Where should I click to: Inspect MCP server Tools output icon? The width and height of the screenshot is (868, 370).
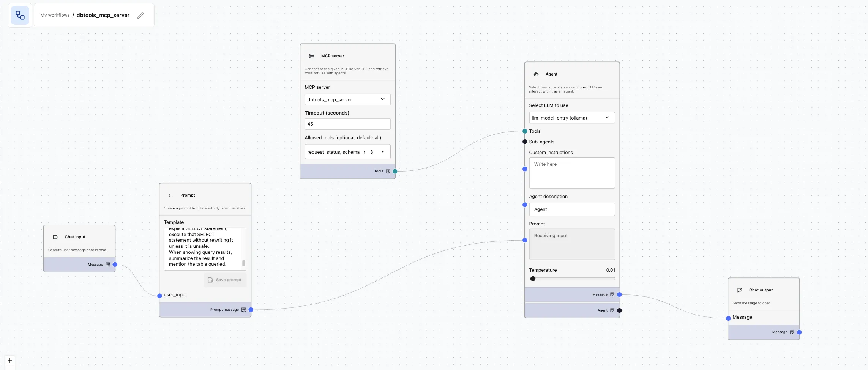(388, 171)
